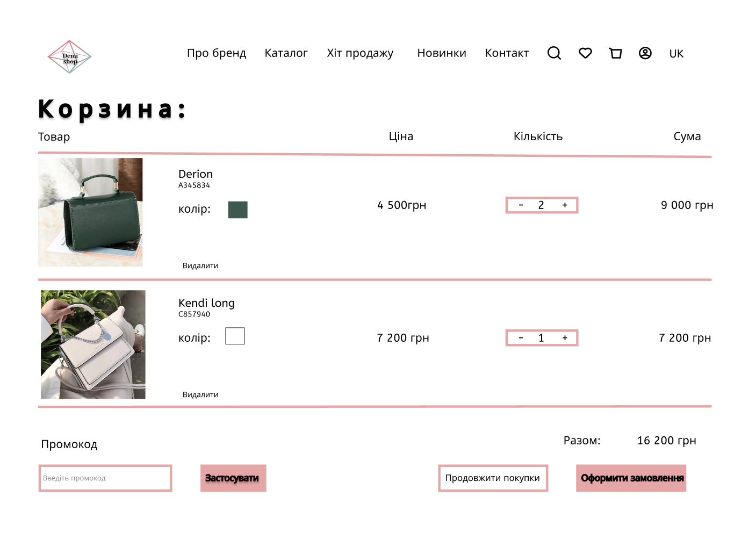The image size is (756, 554).
Task: Remove Kendi long via Видалити link
Action: [x=200, y=394]
